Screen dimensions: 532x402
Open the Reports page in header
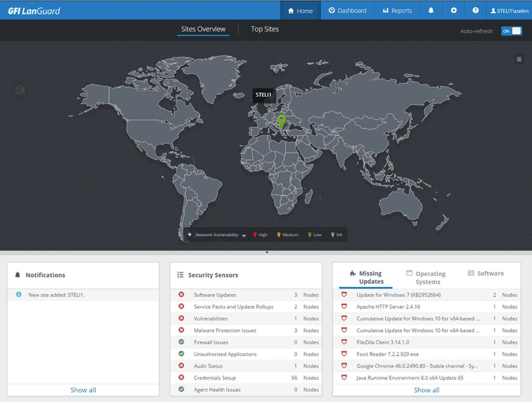pos(397,11)
